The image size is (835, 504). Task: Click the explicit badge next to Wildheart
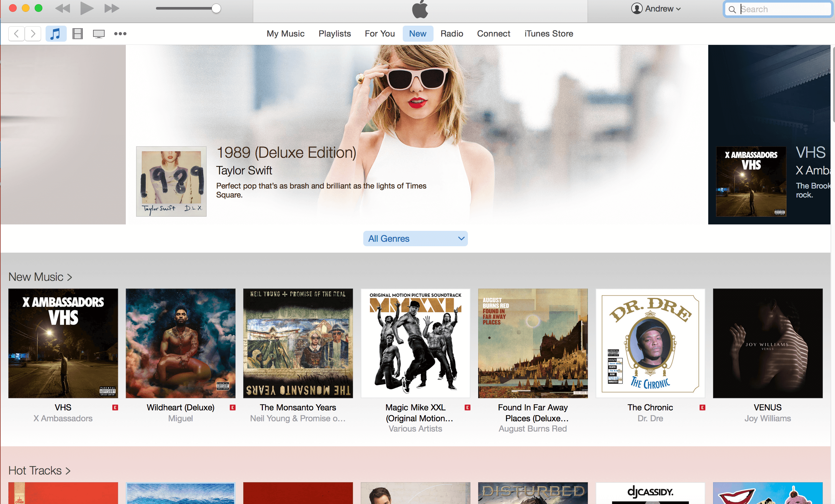coord(232,407)
